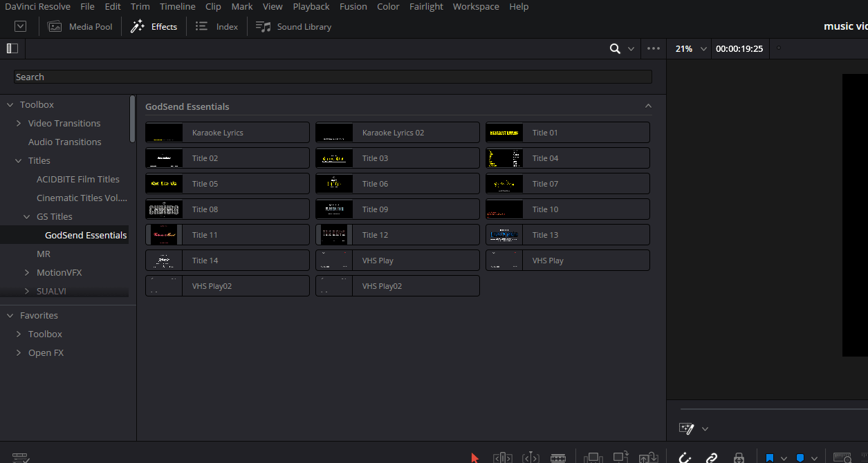The width and height of the screenshot is (868, 463).
Task: Click the effects search magnifier icon
Action: click(615, 48)
